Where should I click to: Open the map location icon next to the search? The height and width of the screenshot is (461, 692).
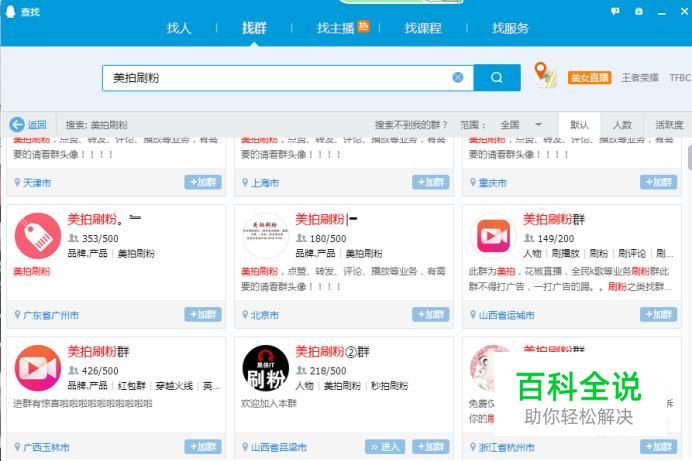pyautogui.click(x=544, y=75)
